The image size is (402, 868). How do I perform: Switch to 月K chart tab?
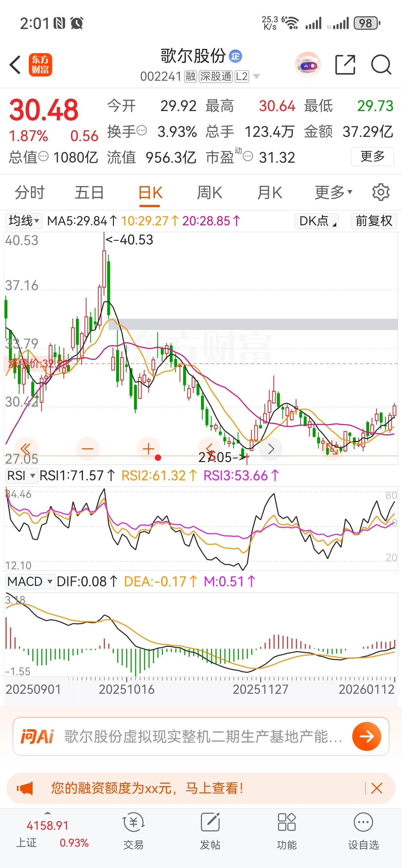[269, 193]
